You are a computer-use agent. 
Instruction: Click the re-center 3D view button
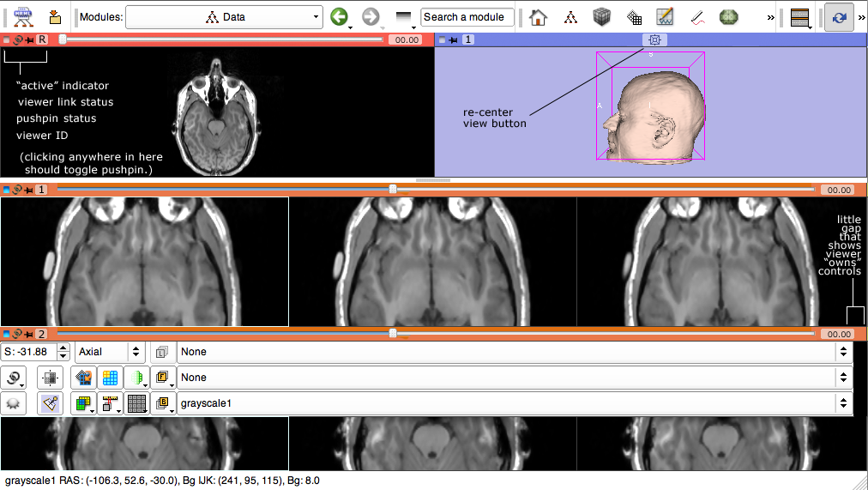tap(654, 40)
